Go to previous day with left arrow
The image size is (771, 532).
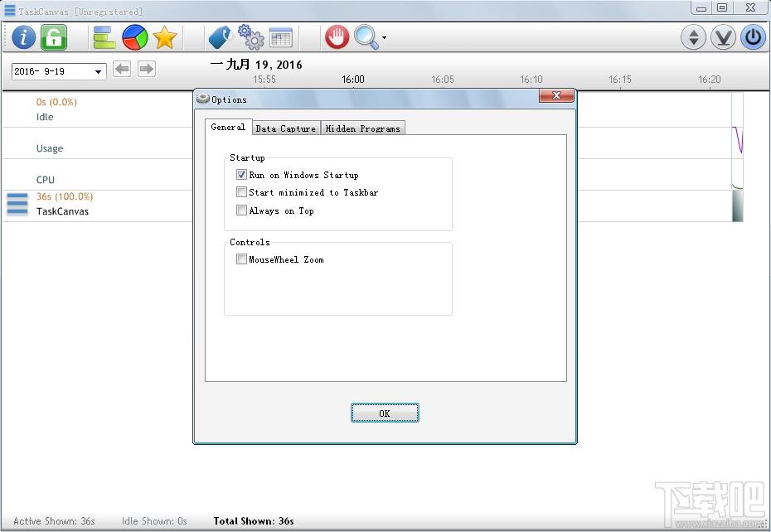tap(122, 69)
